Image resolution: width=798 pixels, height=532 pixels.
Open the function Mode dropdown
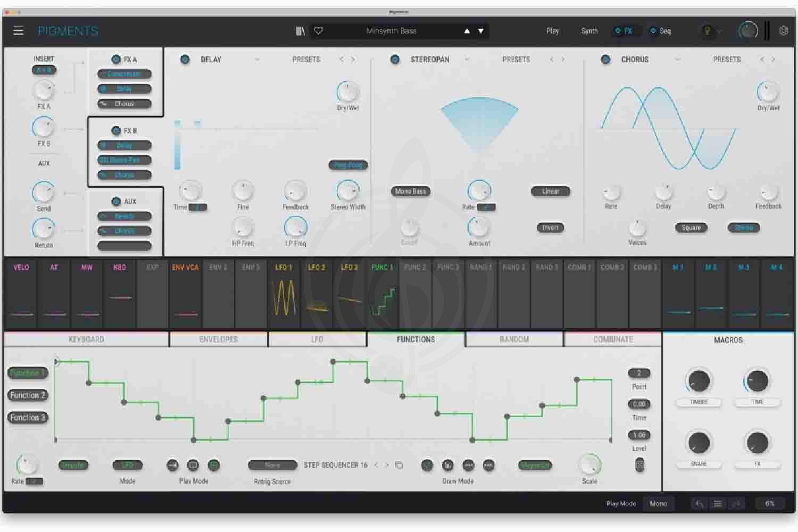128,465
